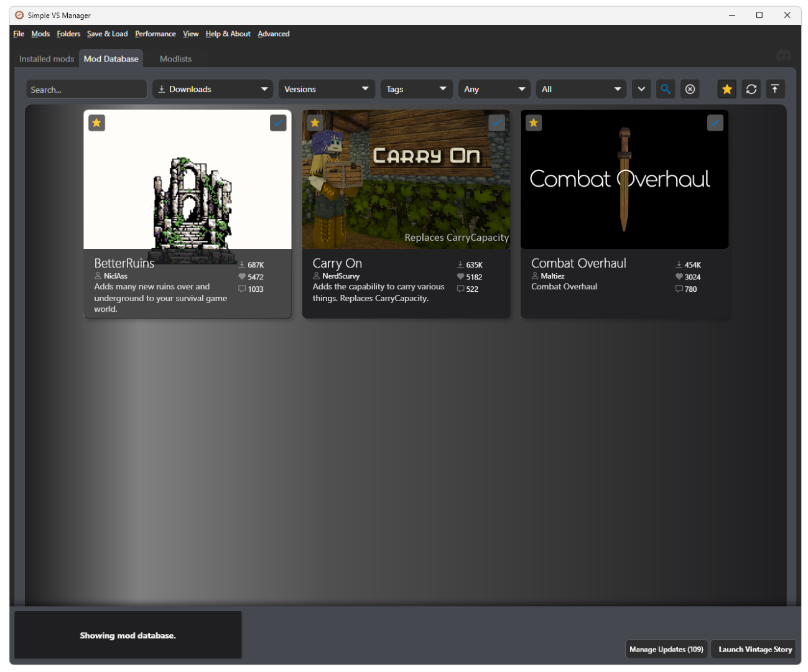Favorite BetterRuins using its star icon

click(96, 123)
